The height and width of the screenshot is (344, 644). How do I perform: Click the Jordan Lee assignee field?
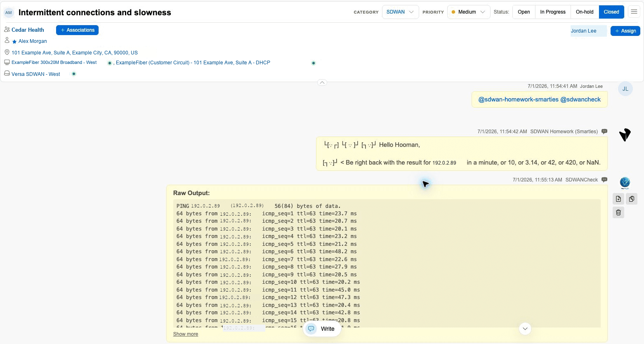pos(589,31)
